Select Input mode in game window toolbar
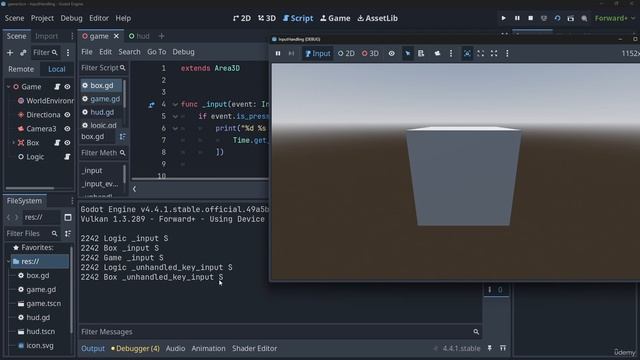640x360 pixels. 318,53
